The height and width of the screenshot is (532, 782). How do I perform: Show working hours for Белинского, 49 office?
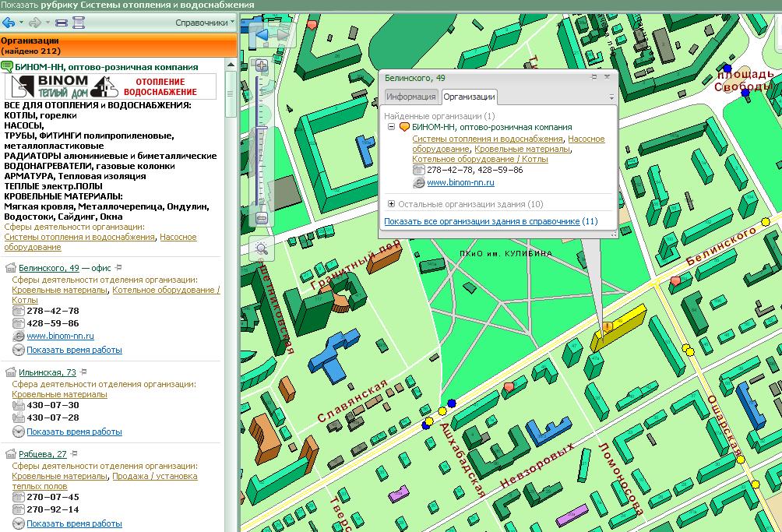[74, 350]
